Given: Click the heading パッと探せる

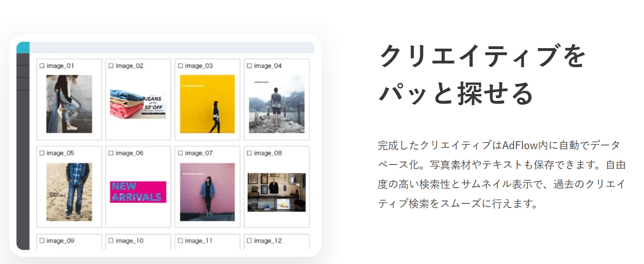Looking at the screenshot, I should [456, 93].
